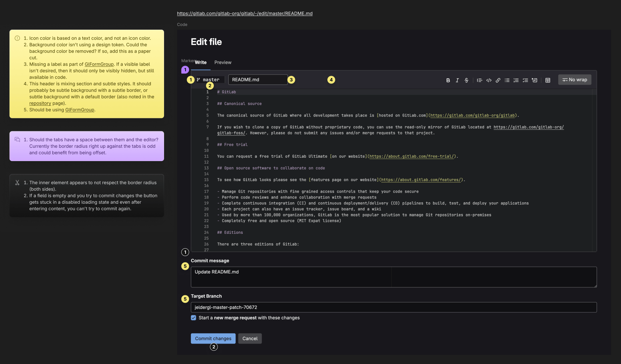This screenshot has height=364, width=621.
Task: Click the Commit changes button
Action: pos(213,338)
